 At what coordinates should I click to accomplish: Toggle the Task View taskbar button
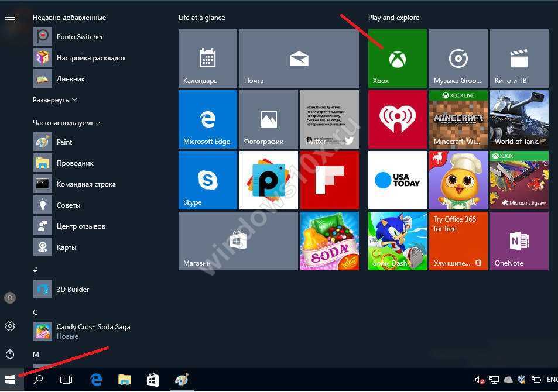[x=66, y=380]
